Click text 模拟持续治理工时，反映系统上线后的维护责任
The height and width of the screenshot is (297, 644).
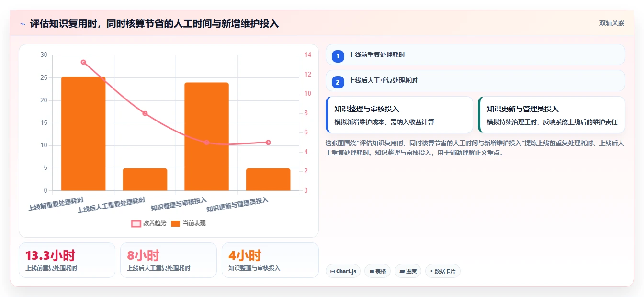[552, 122]
